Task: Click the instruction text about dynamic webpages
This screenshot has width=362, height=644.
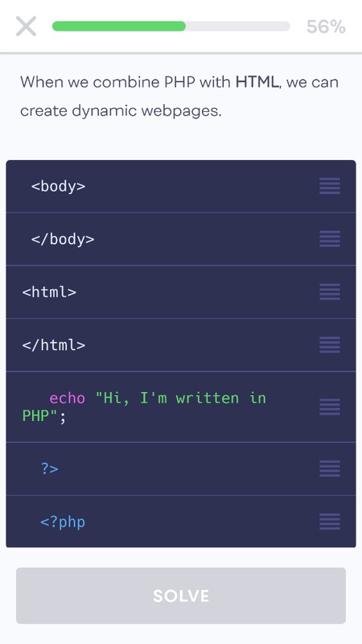Action: 179,97
